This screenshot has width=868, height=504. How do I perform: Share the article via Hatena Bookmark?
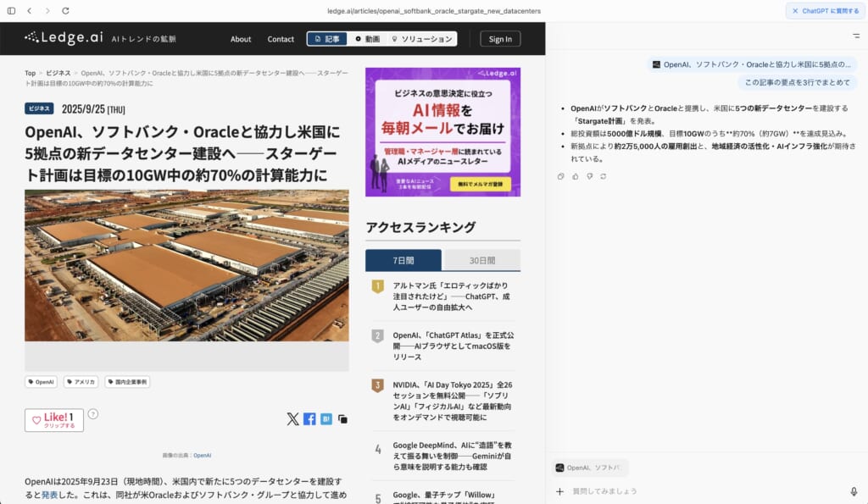pos(325,418)
